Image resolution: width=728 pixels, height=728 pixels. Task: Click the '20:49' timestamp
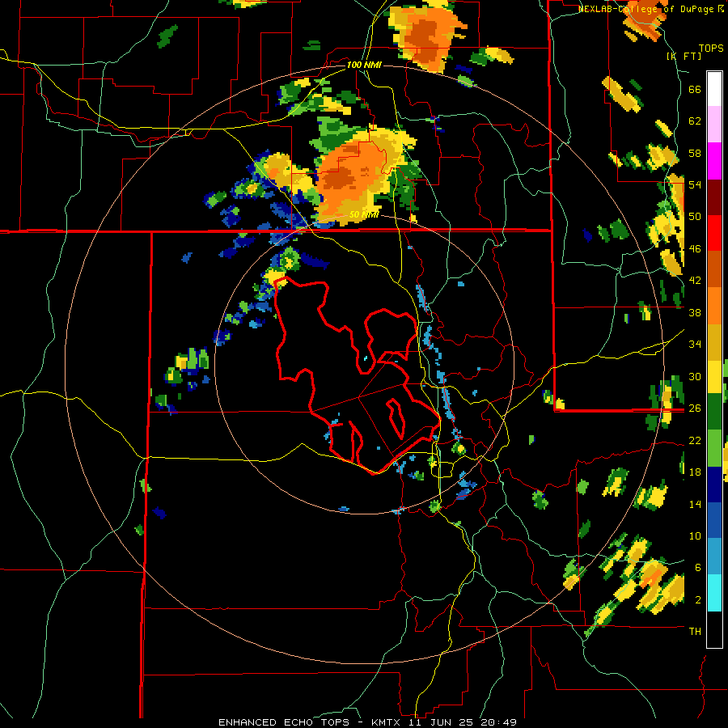pos(498,722)
